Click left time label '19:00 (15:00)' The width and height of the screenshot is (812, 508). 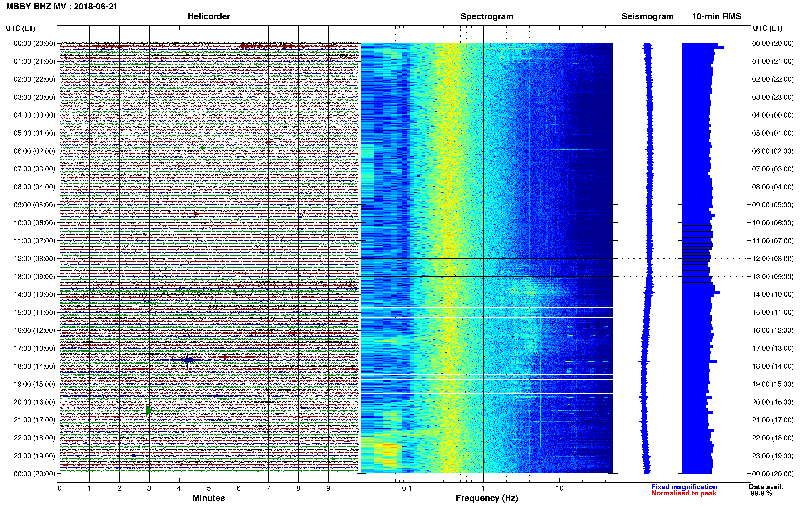pos(34,384)
